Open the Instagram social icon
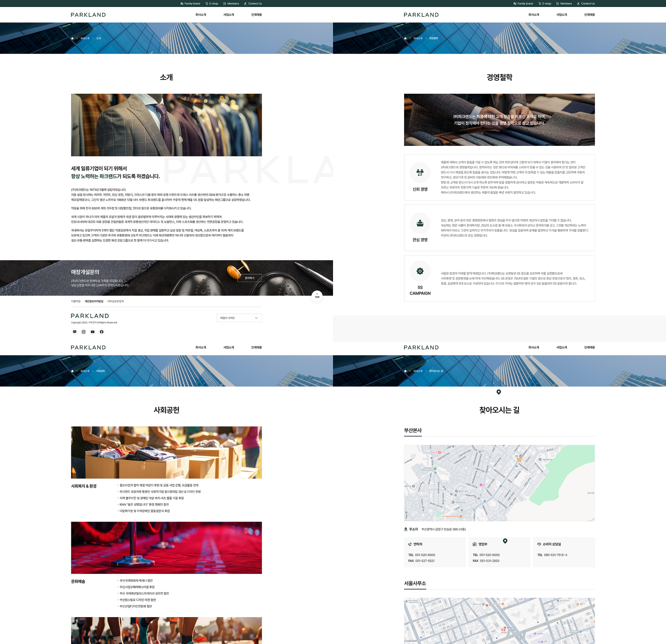 [84, 332]
